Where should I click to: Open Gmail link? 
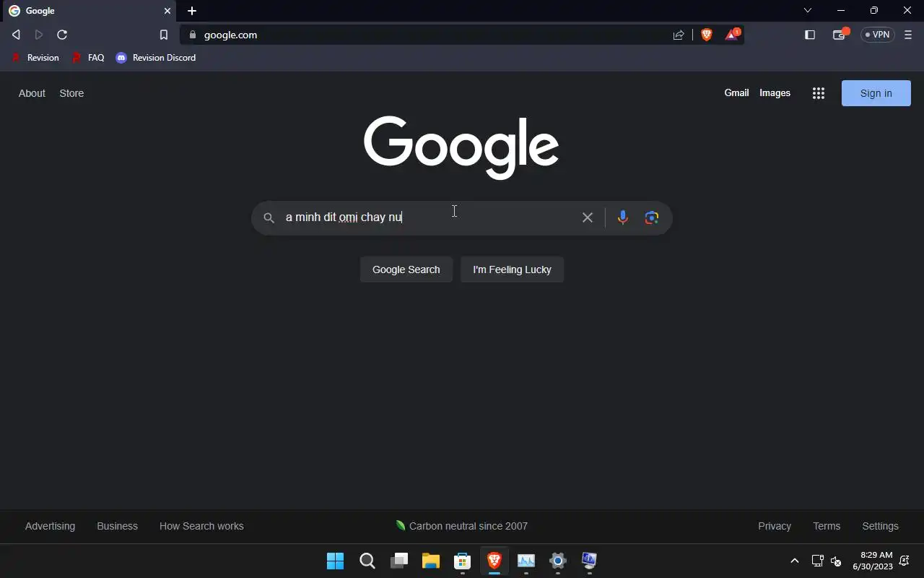(736, 92)
